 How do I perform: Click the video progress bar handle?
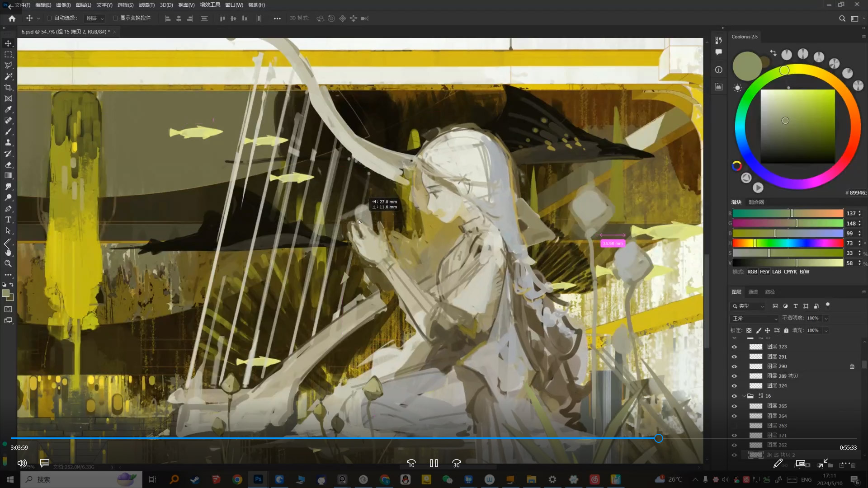click(x=659, y=438)
